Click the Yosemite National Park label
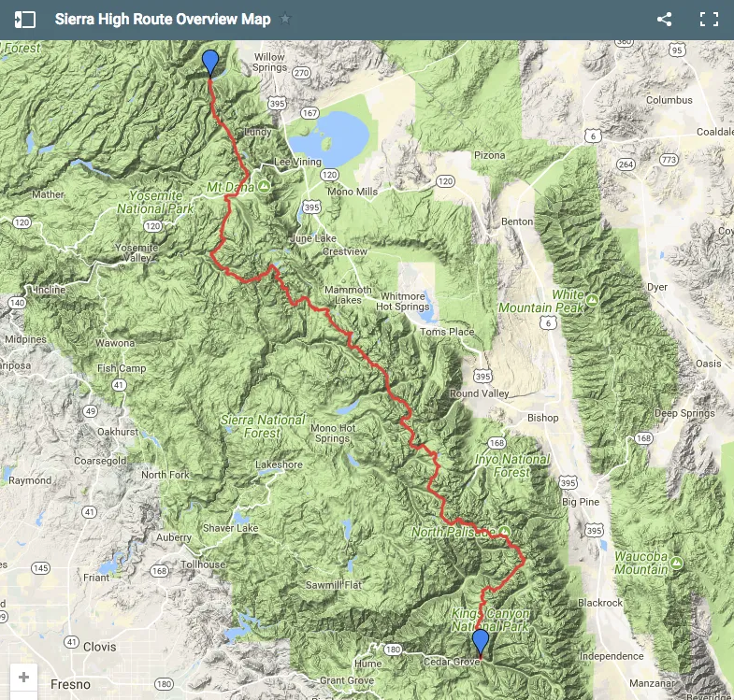734x700 pixels. pyautogui.click(x=155, y=202)
